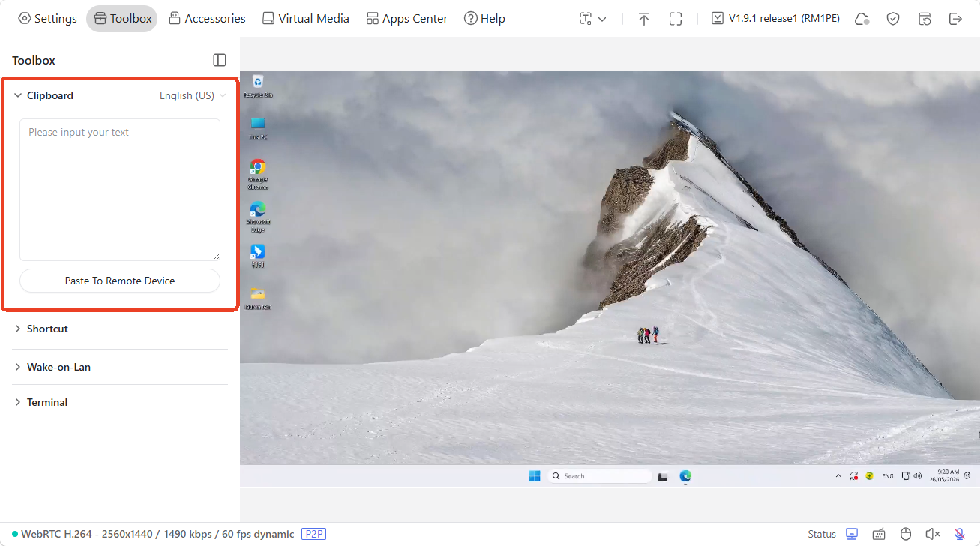980x546 pixels.
Task: Click the yellow folder on remote desktop
Action: [x=258, y=297]
